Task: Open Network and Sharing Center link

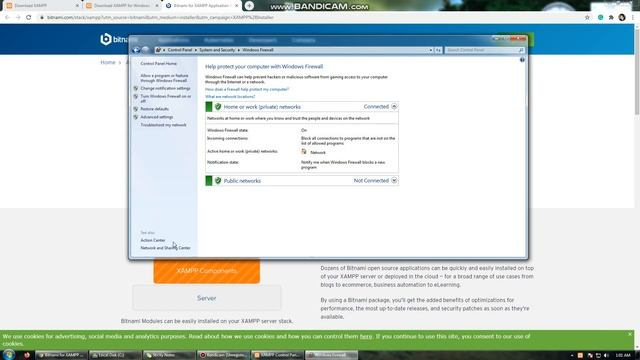Action: click(165, 248)
